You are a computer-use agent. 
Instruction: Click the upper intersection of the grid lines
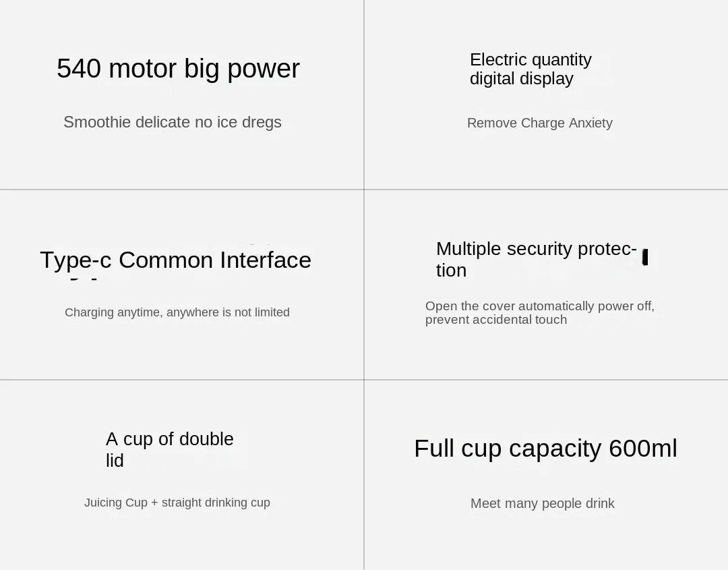coord(364,190)
